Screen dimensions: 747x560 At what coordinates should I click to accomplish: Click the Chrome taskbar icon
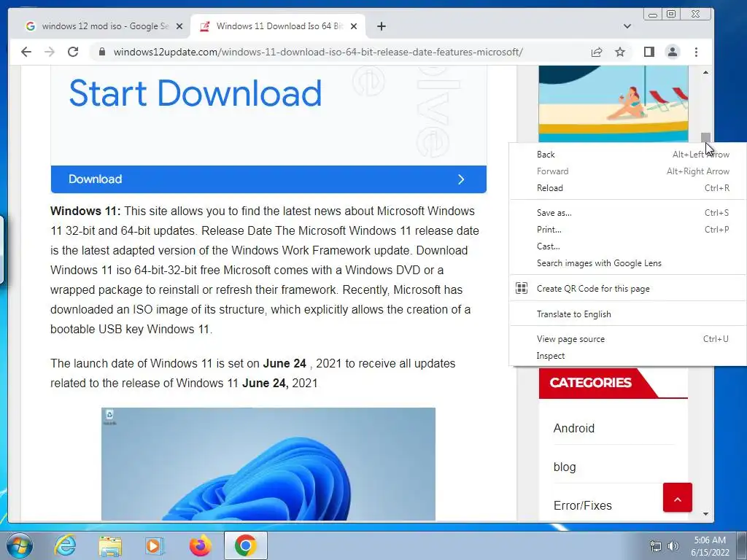(x=245, y=545)
